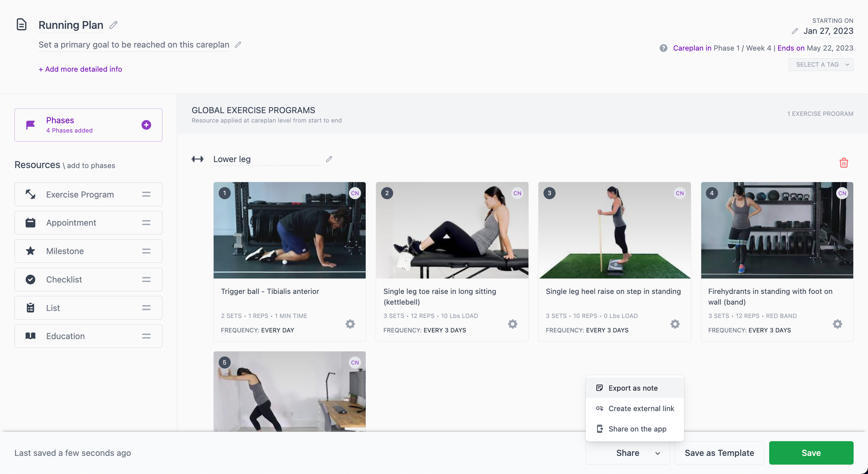Viewport: 868px width, 474px height.
Task: Click 'Last saved a few seconds ago' status
Action: 72,453
